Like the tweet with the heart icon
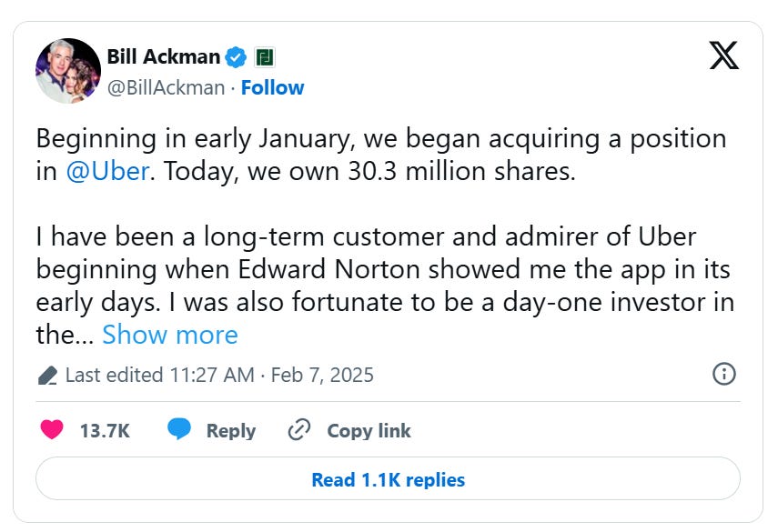The image size is (778, 532). [x=52, y=430]
